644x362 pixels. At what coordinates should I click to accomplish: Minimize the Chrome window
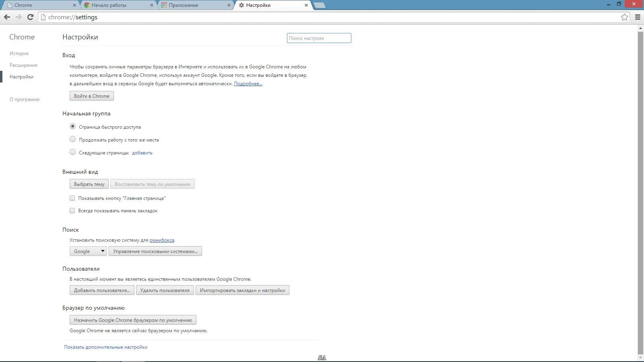pos(609,4)
